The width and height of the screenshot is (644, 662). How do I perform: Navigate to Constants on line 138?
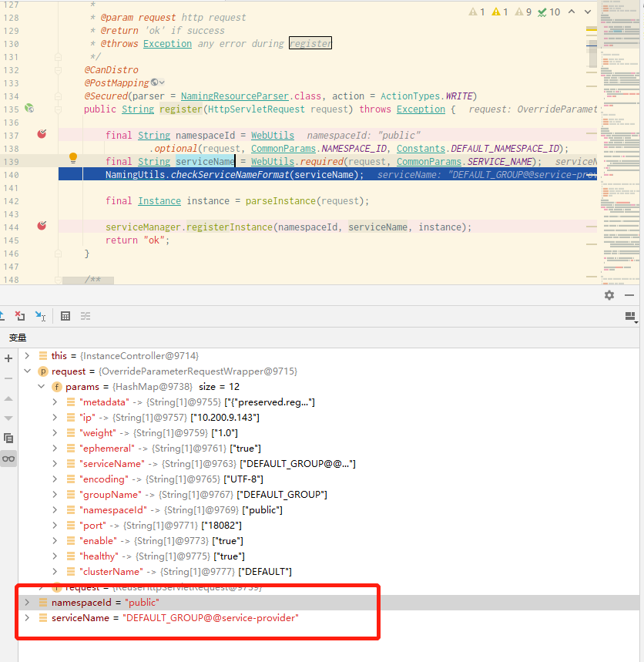(x=421, y=148)
